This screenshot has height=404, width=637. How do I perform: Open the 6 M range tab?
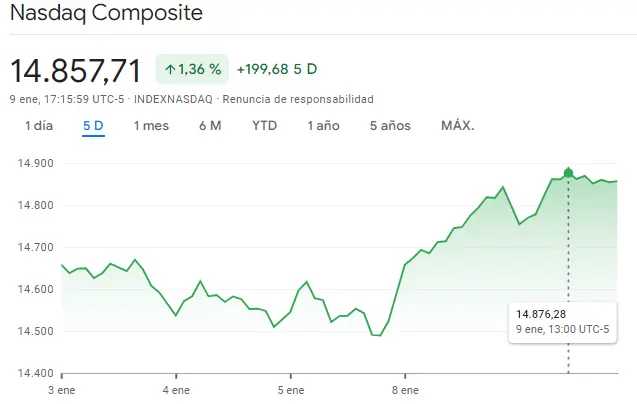pyautogui.click(x=210, y=125)
